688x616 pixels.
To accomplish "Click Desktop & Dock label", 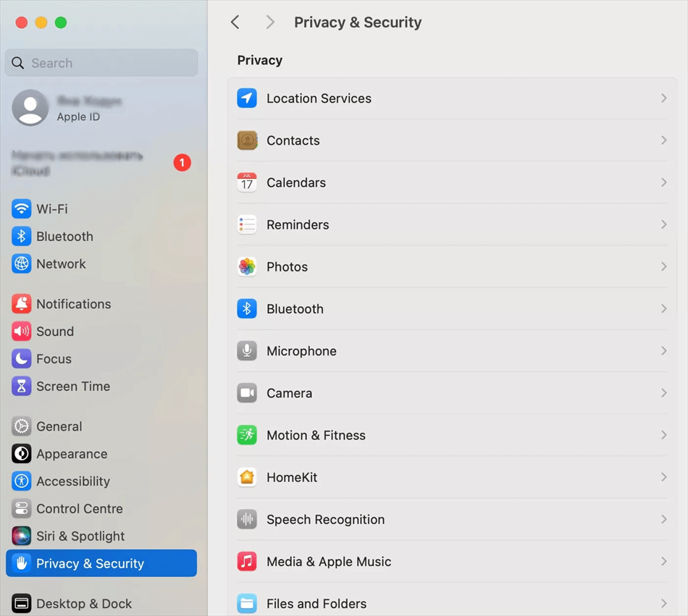I will pos(84,604).
